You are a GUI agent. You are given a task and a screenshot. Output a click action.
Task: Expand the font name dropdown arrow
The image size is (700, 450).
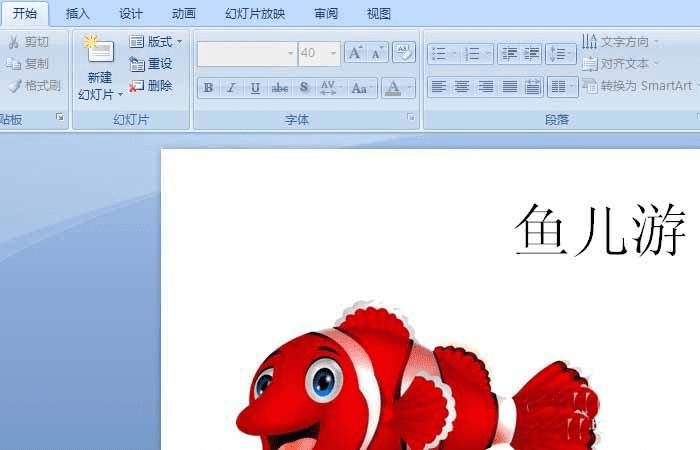(x=291, y=54)
